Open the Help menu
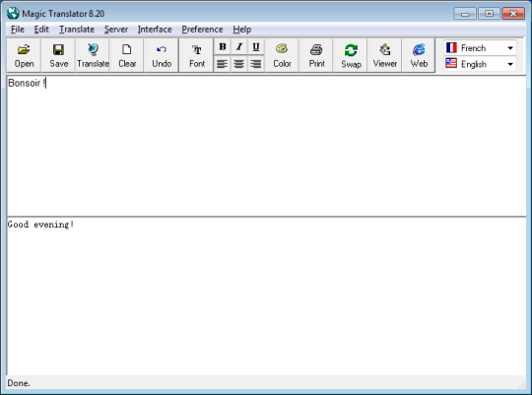 click(x=242, y=30)
